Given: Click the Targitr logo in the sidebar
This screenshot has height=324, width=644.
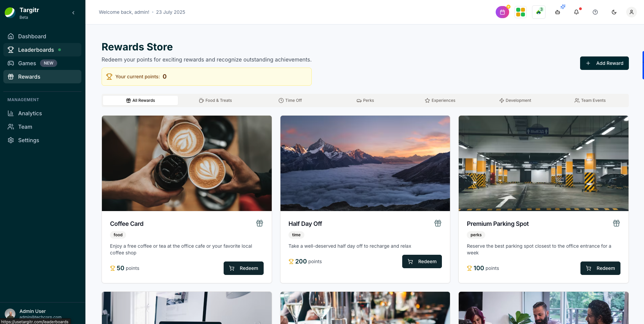Looking at the screenshot, I should [10, 12].
